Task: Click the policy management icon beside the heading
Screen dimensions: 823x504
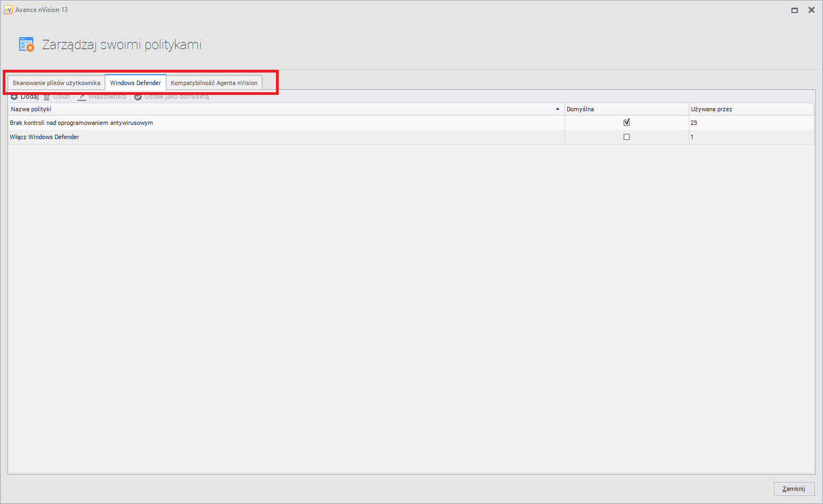Action: 26,45
